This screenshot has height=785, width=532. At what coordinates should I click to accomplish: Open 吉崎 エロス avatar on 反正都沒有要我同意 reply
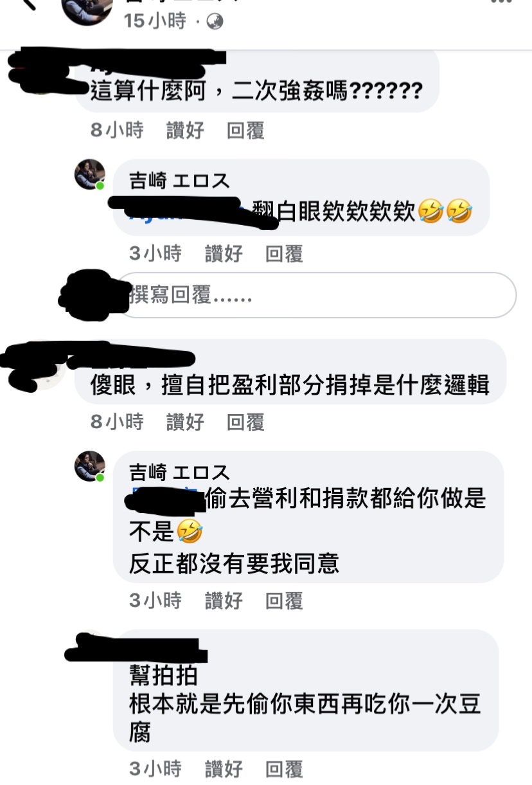pos(89,466)
